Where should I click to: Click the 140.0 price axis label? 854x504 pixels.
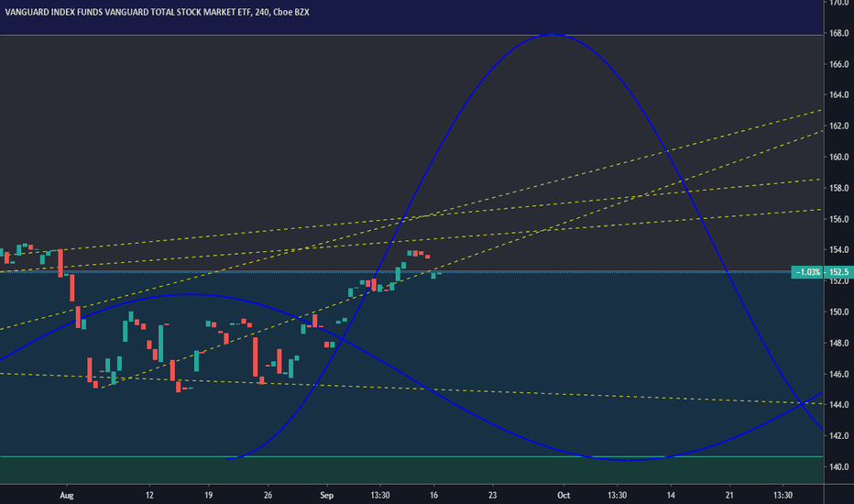[838, 467]
